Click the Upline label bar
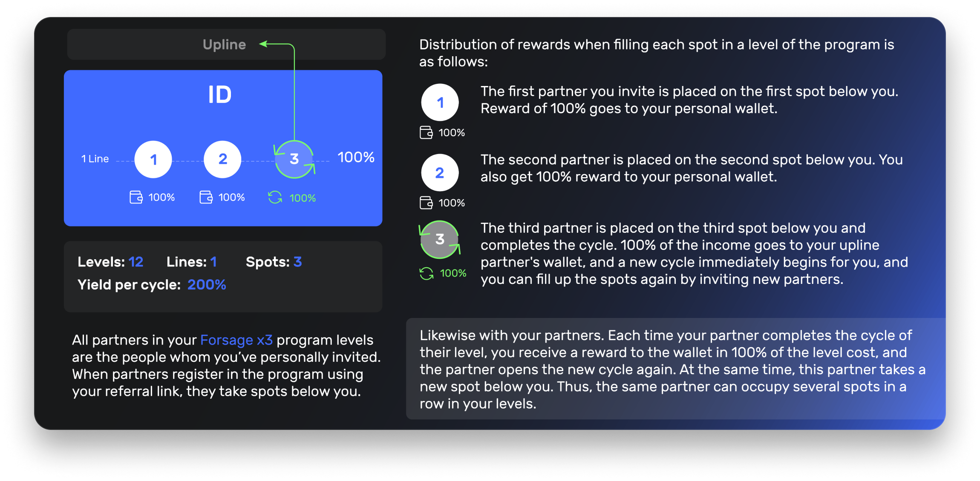The image size is (980, 481). [x=225, y=45]
